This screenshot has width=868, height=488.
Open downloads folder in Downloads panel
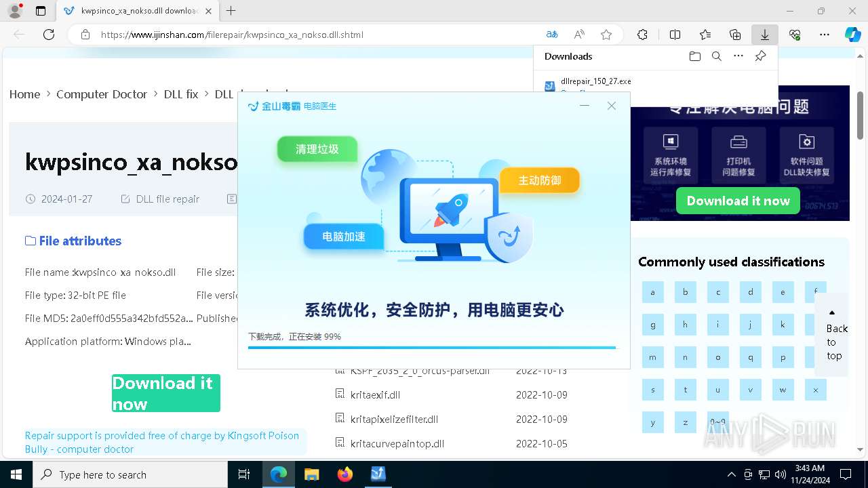tap(694, 56)
